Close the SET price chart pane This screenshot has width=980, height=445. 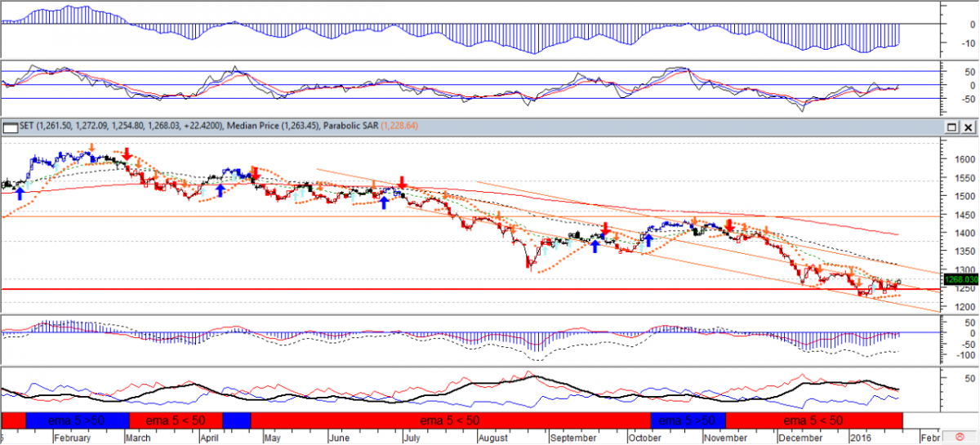click(x=969, y=127)
